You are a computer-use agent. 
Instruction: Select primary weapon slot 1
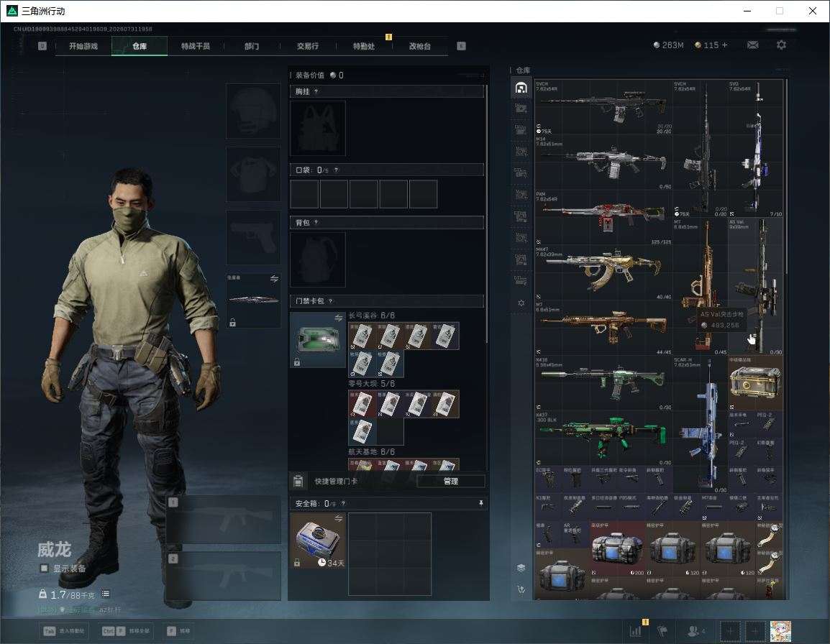point(224,519)
